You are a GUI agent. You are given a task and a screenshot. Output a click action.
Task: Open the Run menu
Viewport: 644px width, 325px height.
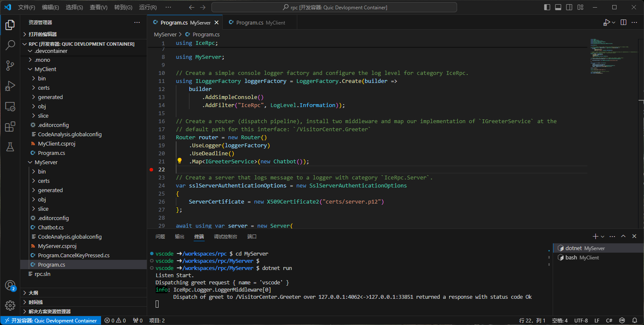point(148,8)
